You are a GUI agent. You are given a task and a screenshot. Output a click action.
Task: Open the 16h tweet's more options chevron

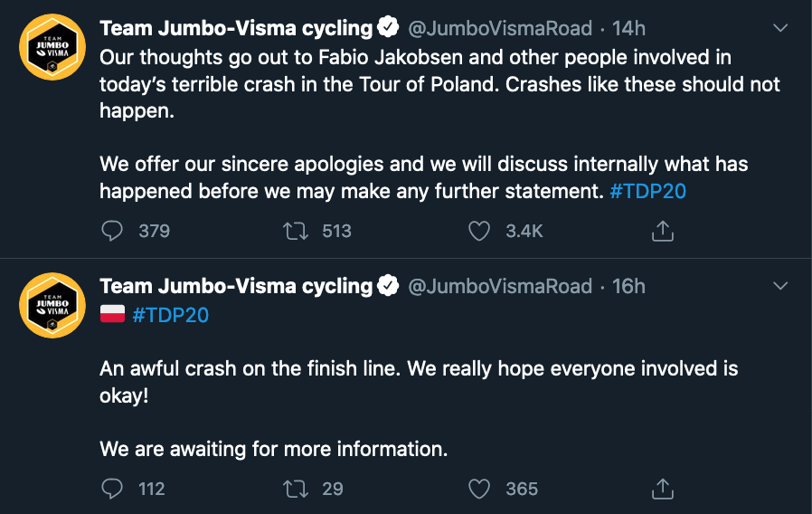[x=779, y=285]
